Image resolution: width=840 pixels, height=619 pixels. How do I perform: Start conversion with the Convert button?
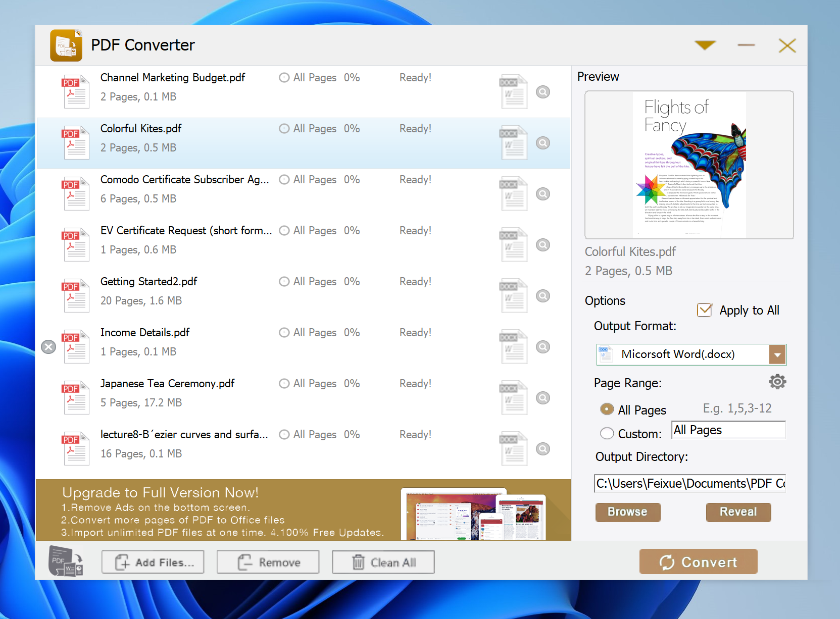[699, 561]
